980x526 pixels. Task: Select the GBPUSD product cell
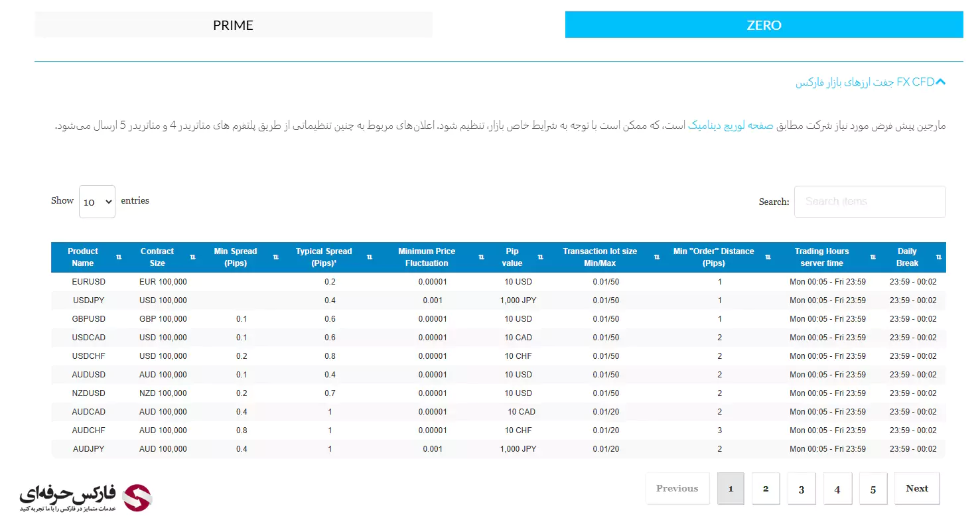click(89, 319)
